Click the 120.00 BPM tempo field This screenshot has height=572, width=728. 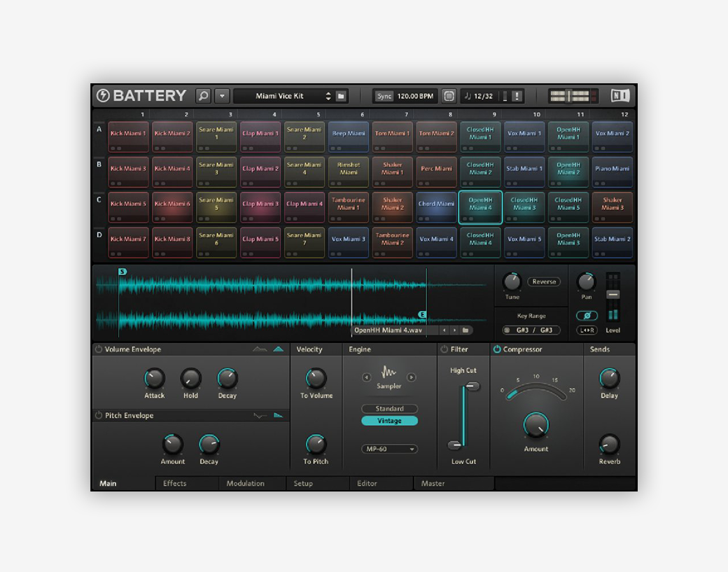point(415,96)
